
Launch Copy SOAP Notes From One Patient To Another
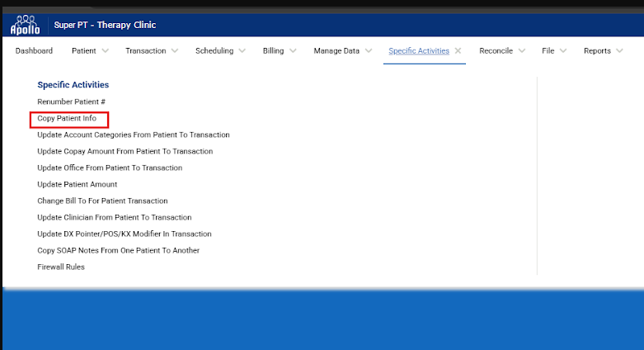(x=118, y=250)
